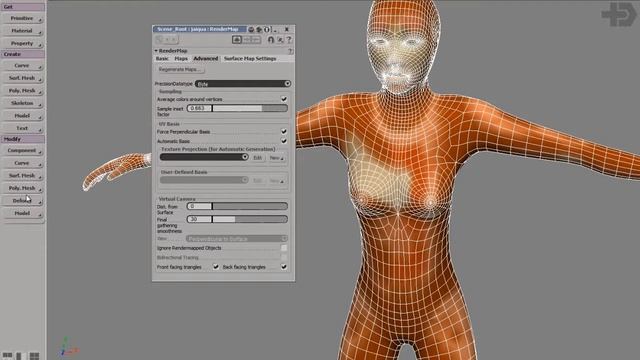This screenshot has width=640, height=360.
Task: Switch to the Maps tab
Action: 181,59
